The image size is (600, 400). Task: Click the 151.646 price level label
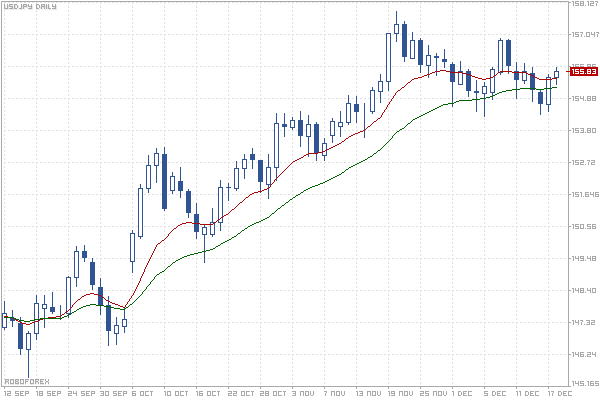pyautogui.click(x=583, y=194)
